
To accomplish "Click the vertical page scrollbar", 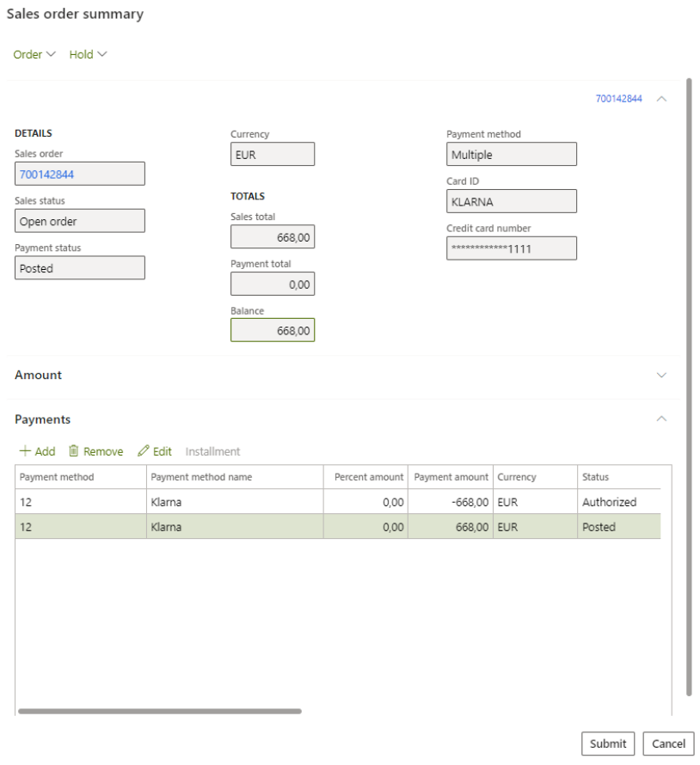I will point(689,387).
